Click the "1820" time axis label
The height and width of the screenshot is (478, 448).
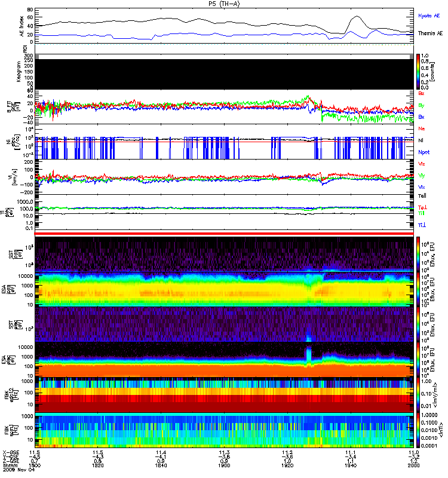[98, 465]
